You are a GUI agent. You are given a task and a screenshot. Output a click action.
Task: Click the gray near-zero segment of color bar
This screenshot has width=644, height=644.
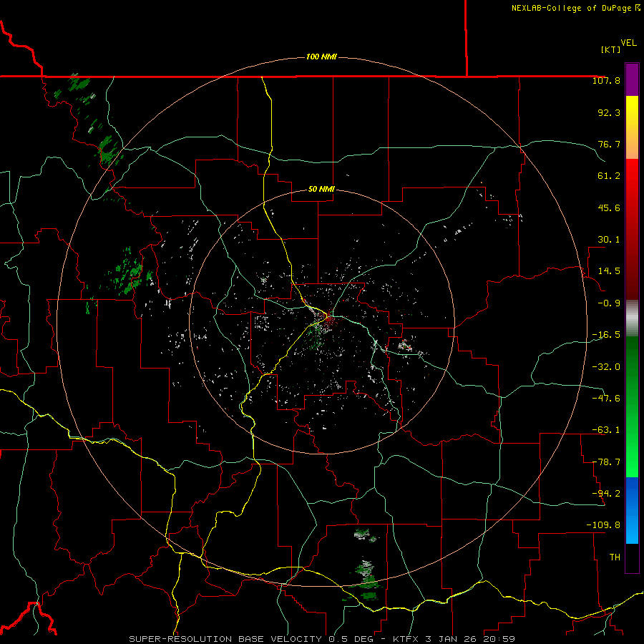click(632, 318)
